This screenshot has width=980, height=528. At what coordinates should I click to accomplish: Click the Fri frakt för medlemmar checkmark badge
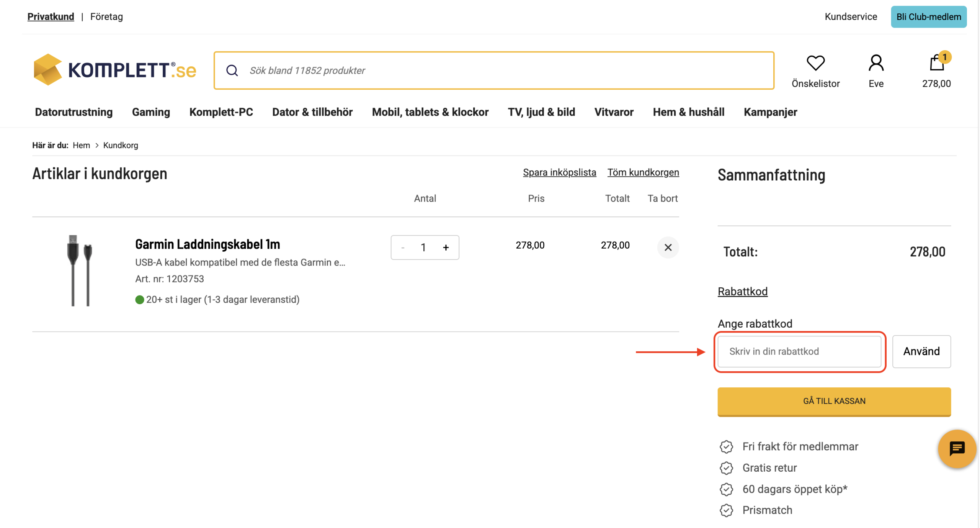(x=726, y=447)
